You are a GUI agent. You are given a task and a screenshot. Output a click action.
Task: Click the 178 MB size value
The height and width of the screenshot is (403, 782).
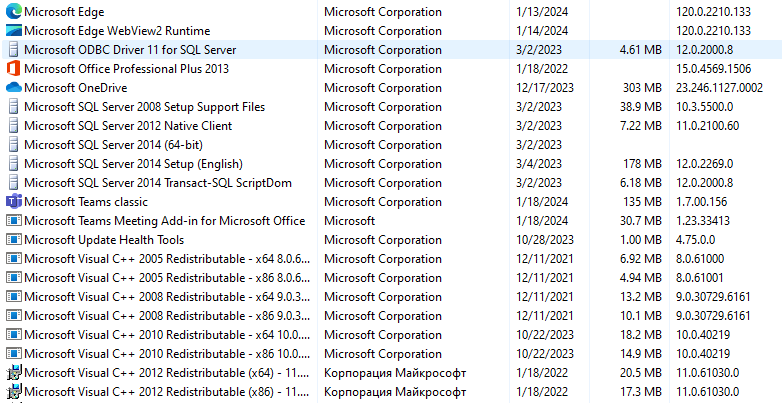[x=642, y=163]
